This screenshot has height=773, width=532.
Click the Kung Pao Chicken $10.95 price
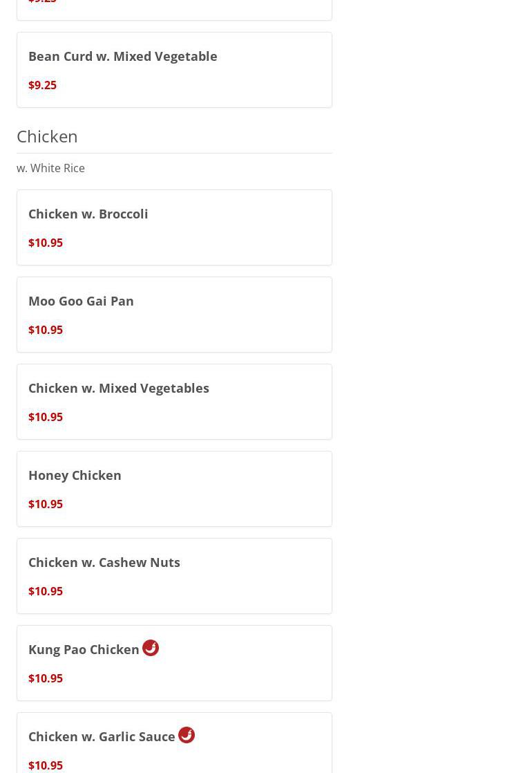point(46,678)
